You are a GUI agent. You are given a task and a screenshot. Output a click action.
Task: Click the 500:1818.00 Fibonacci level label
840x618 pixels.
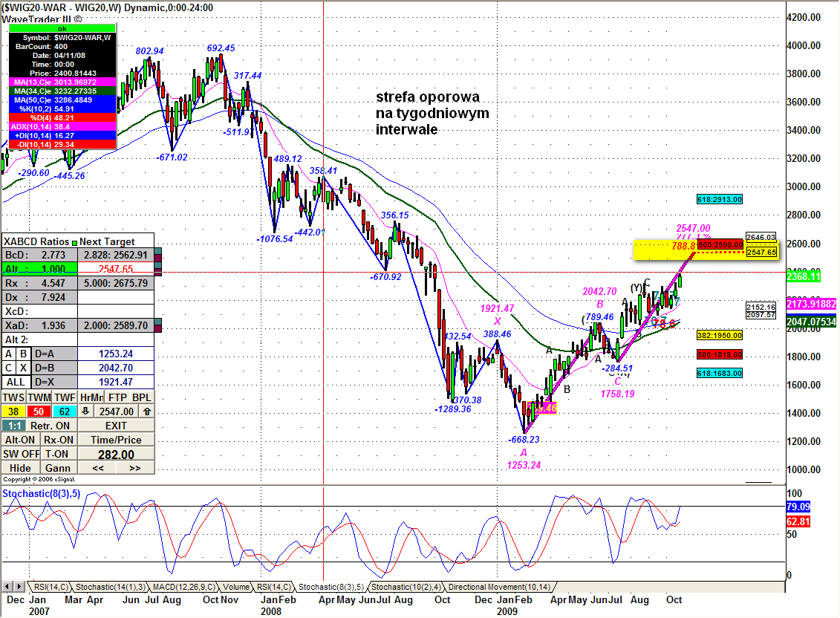[x=720, y=355]
